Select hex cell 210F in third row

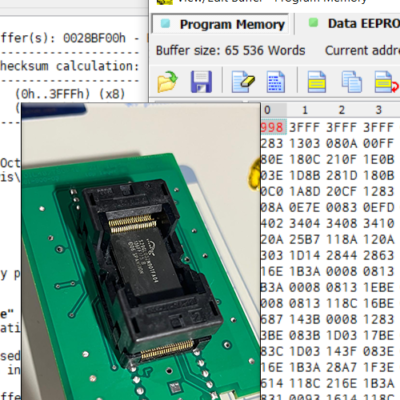341,159
